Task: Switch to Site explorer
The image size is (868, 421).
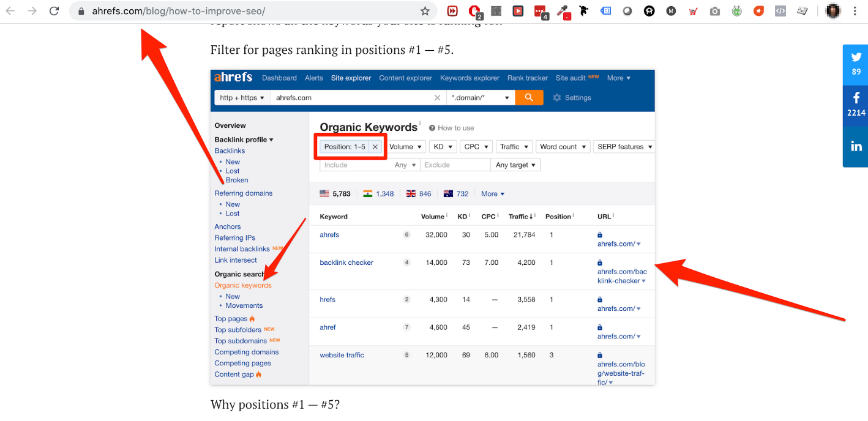Action: (x=351, y=78)
